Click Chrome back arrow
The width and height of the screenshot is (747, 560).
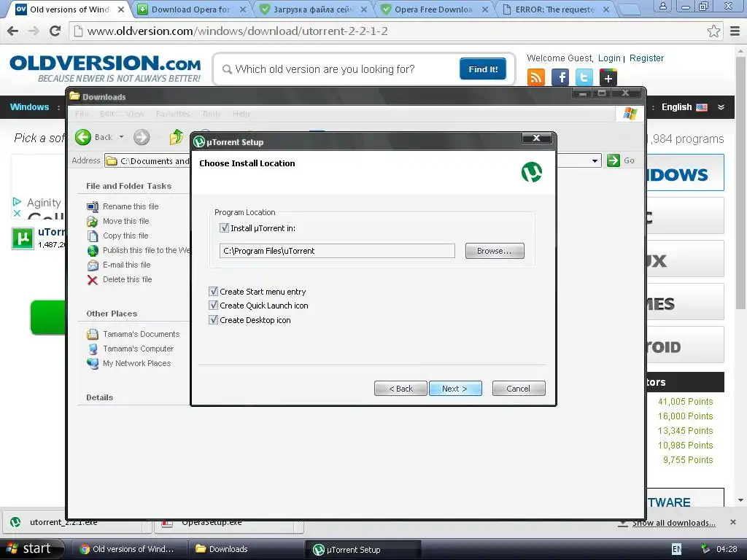[13, 31]
